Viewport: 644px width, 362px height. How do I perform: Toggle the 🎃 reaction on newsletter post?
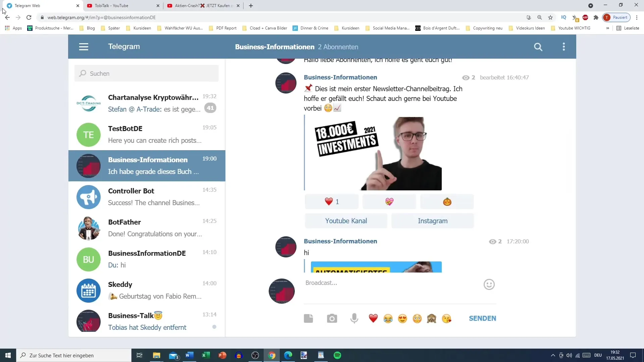pyautogui.click(x=447, y=201)
